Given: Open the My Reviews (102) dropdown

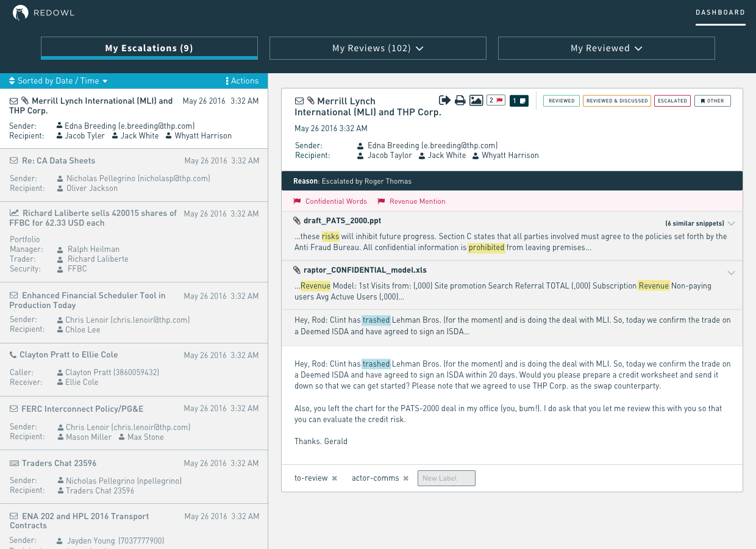Looking at the screenshot, I should [378, 48].
